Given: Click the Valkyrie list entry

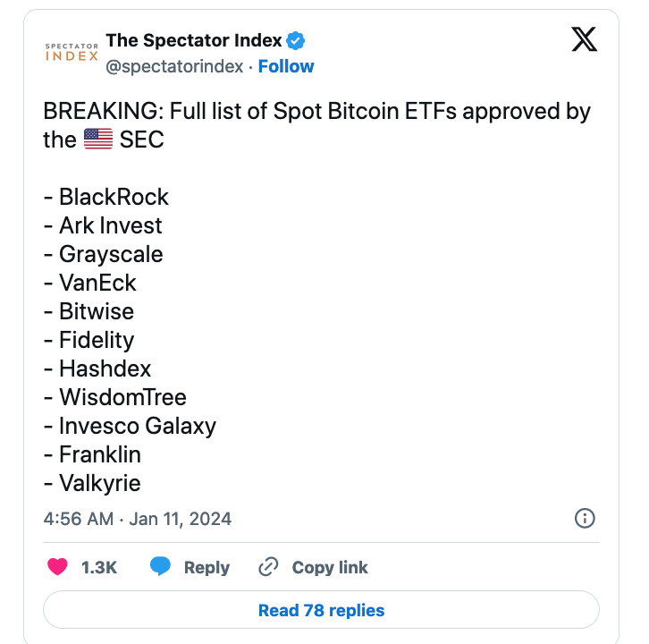Looking at the screenshot, I should point(99,483).
